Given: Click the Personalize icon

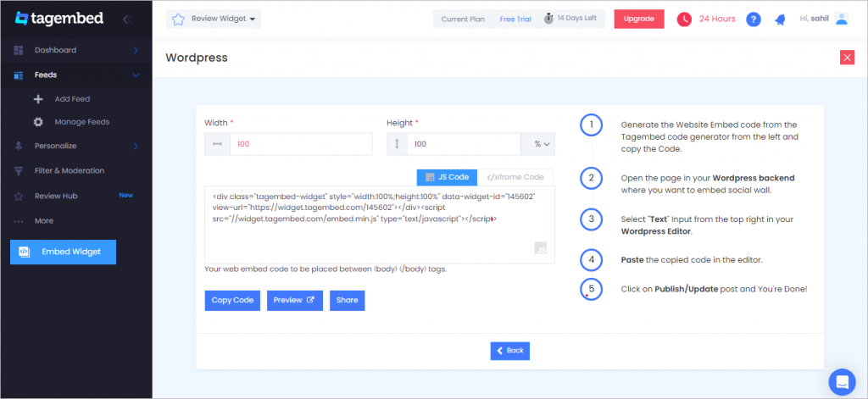Looking at the screenshot, I should coord(19,146).
